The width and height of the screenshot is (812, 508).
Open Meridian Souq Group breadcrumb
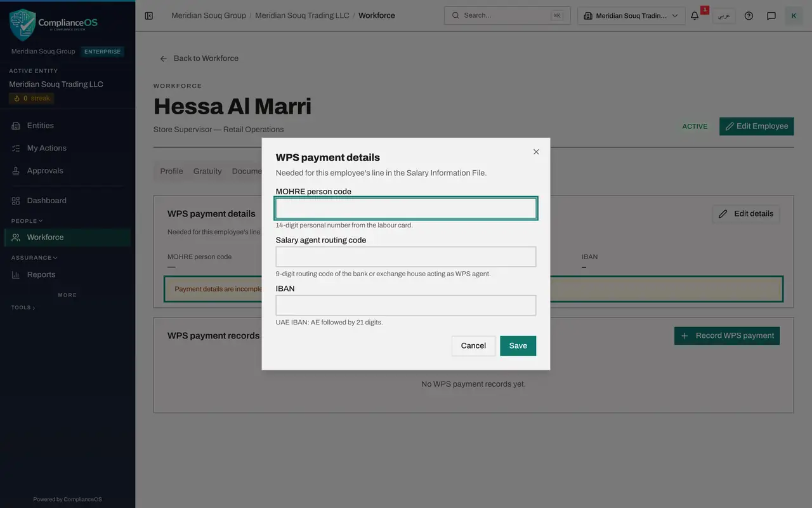[209, 15]
